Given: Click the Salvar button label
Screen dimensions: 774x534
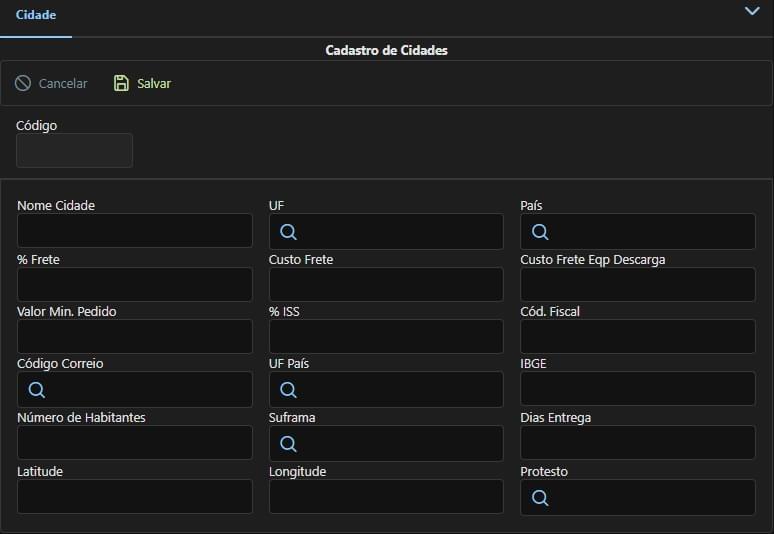Looking at the screenshot, I should (x=154, y=83).
